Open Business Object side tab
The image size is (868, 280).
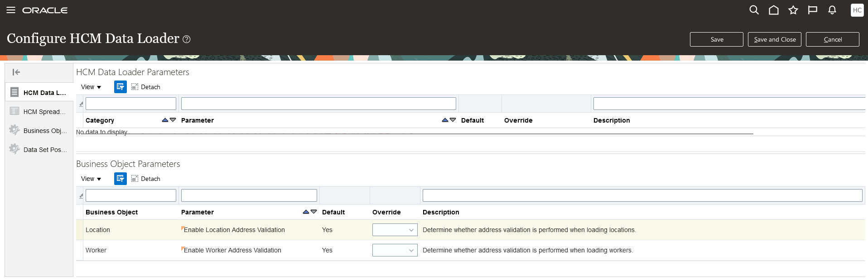click(39, 130)
